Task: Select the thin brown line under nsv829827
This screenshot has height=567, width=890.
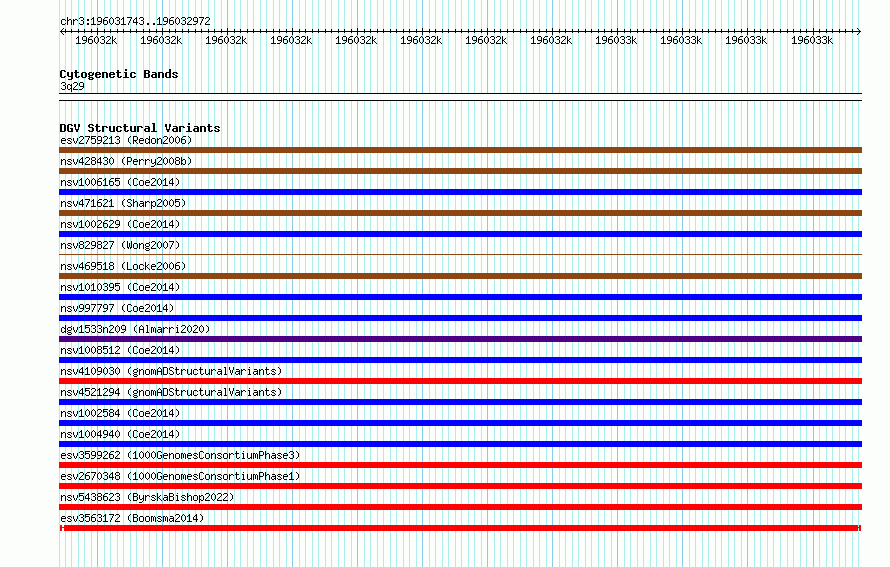Action: 460,254
